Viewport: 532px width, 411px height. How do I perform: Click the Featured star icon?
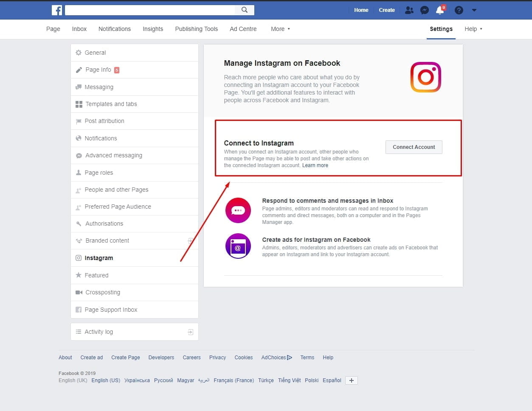79,275
